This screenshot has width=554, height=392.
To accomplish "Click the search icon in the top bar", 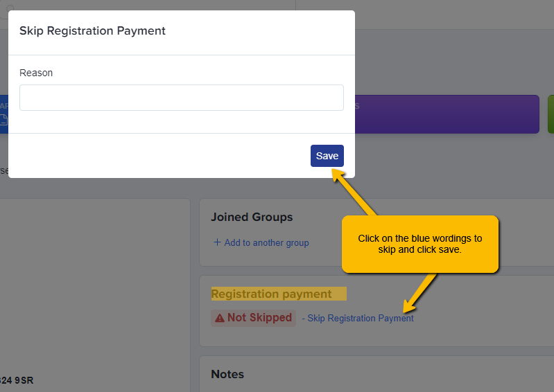I will [x=10, y=8].
